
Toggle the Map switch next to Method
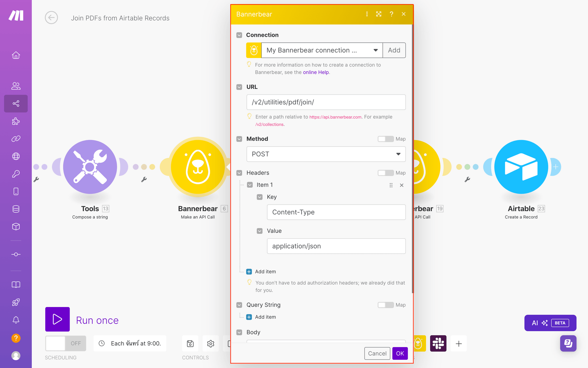click(385, 139)
